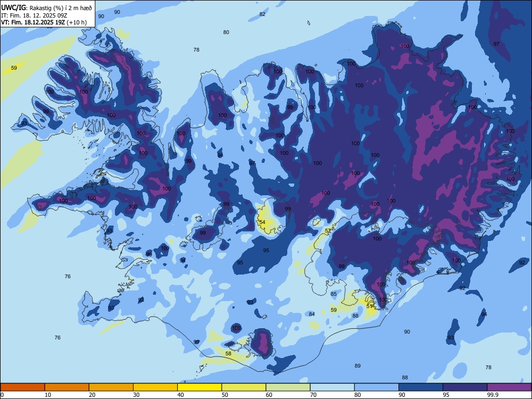Click the '50' legend tick label
The width and height of the screenshot is (532, 399).
(x=225, y=395)
